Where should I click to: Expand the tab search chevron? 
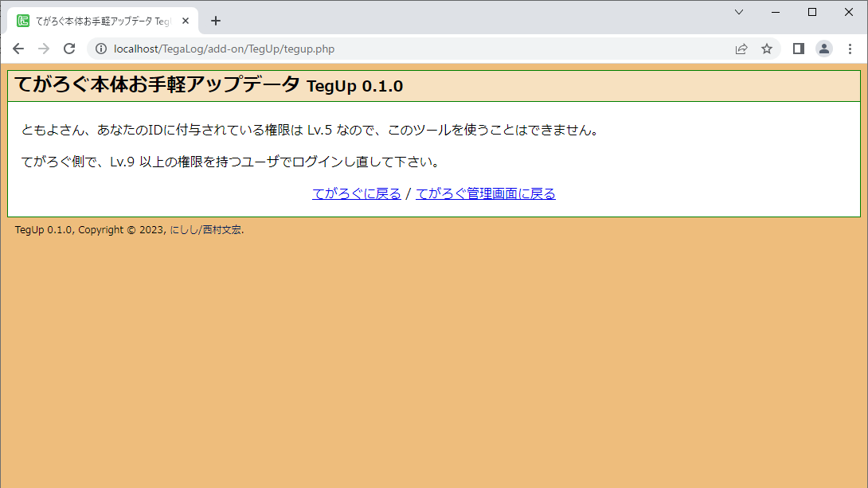tap(738, 12)
